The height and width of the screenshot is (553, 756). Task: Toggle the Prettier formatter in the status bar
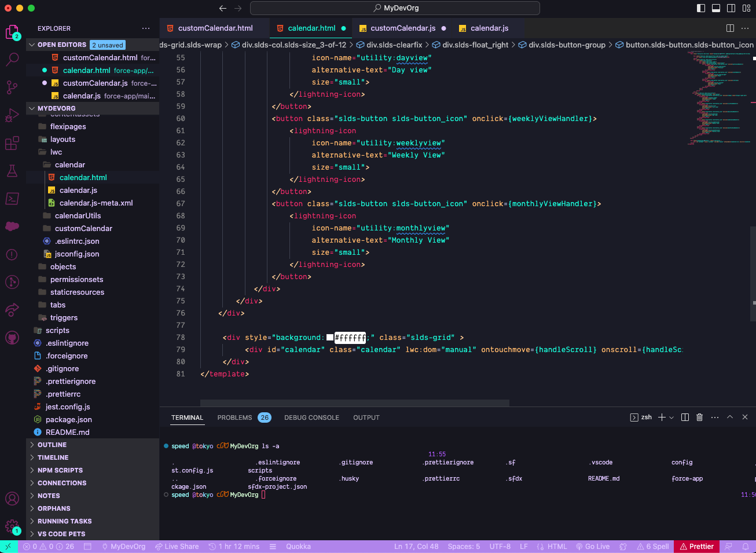coord(696,546)
